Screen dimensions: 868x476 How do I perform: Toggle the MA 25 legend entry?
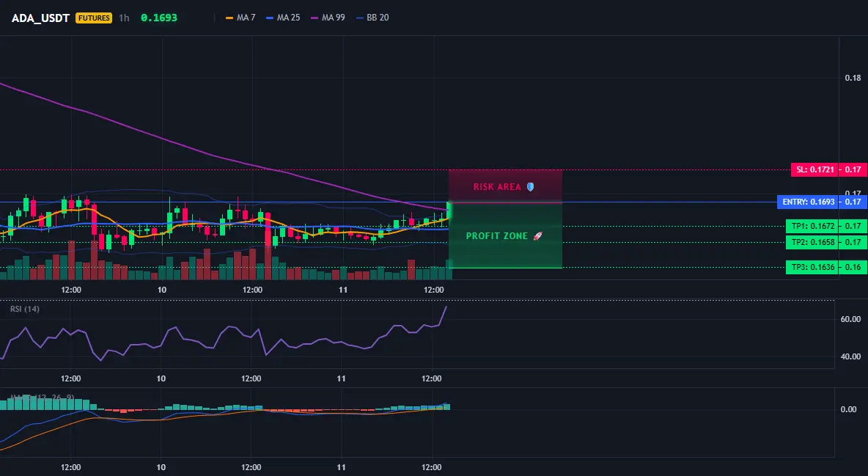[x=283, y=18]
